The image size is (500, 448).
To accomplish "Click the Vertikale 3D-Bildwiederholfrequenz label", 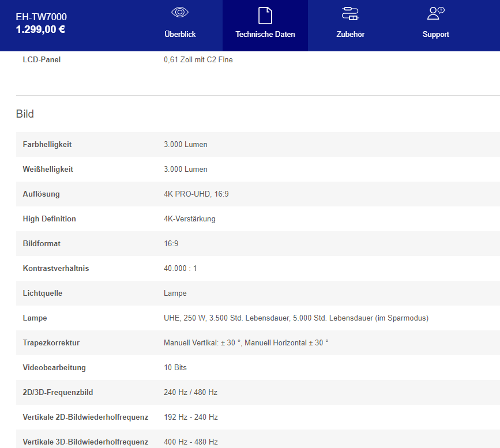I will click(x=85, y=442).
